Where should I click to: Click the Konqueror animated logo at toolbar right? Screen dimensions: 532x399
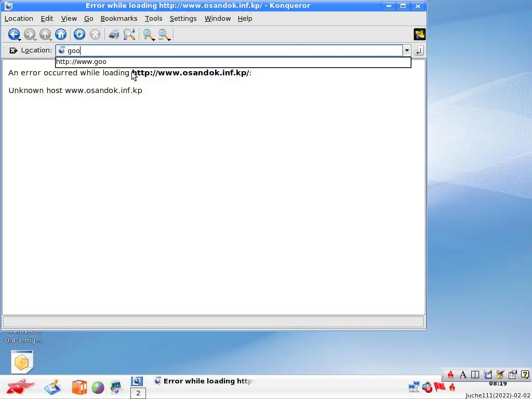(x=419, y=34)
